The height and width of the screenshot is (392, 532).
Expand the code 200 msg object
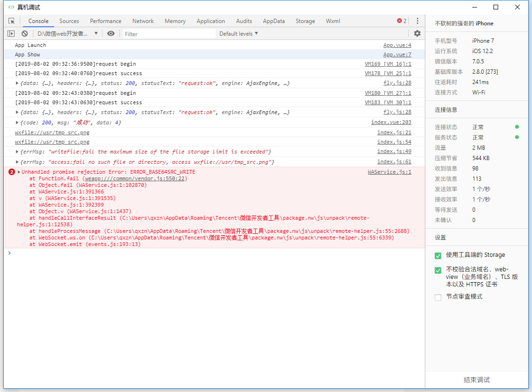tap(17, 123)
